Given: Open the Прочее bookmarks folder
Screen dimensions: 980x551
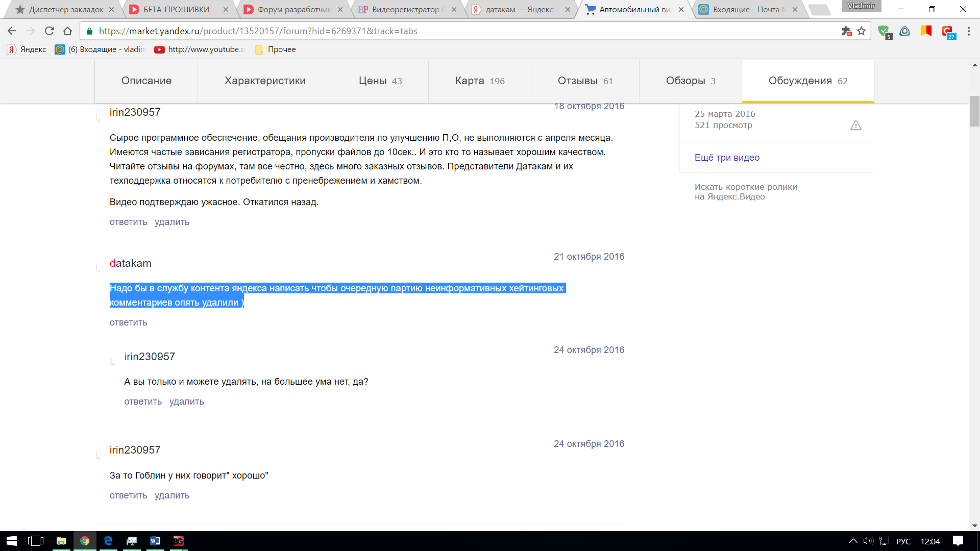Looking at the screenshot, I should [276, 49].
